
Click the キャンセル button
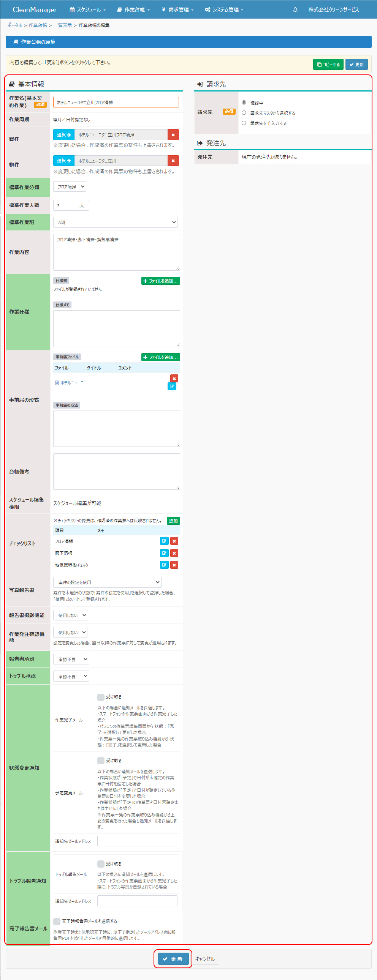tap(205, 959)
